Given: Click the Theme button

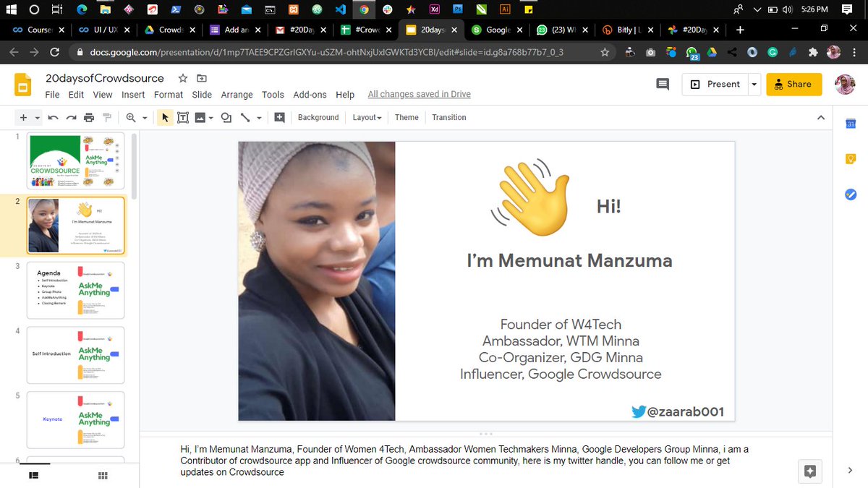Looking at the screenshot, I should pos(407,117).
